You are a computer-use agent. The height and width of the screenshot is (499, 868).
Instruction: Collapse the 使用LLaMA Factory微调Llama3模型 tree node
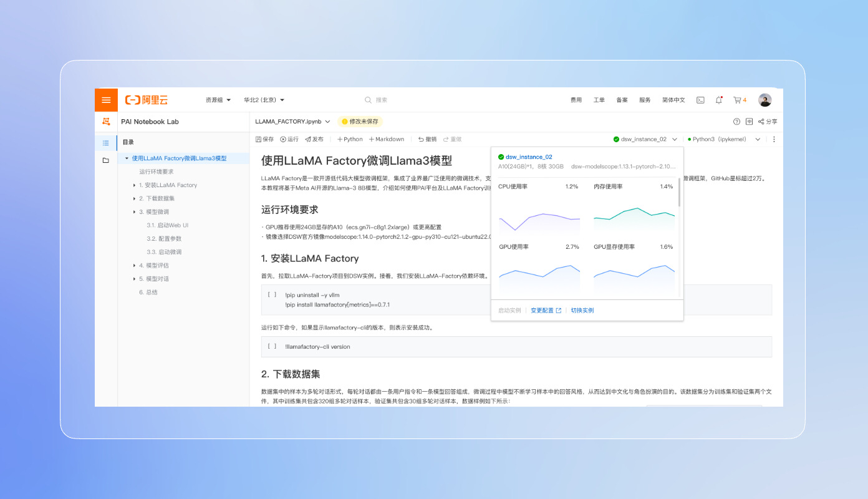127,158
